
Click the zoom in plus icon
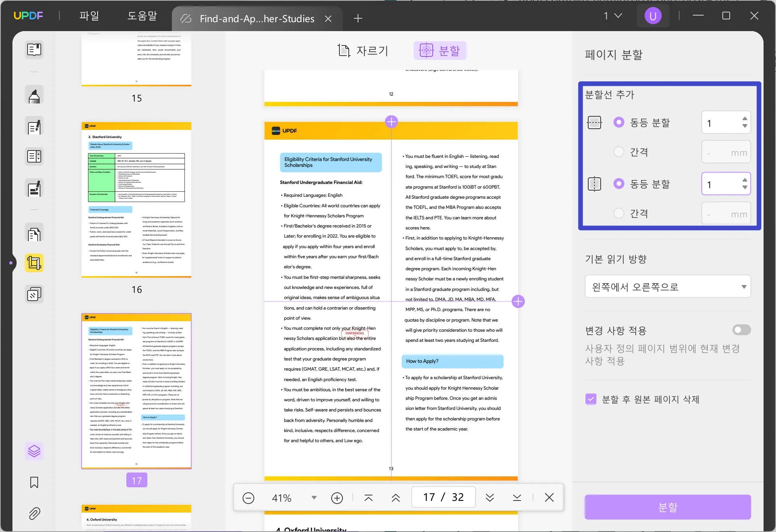[x=337, y=498]
